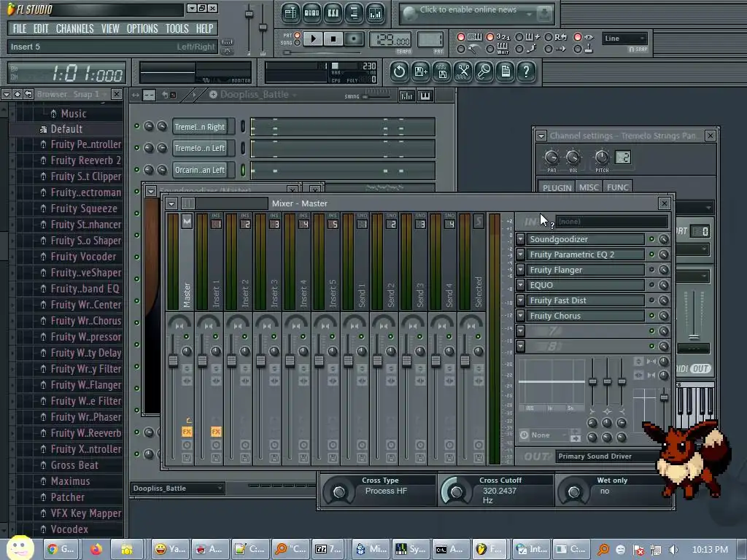Open the browser toolbar icon
747x560 pixels.
[354, 13]
